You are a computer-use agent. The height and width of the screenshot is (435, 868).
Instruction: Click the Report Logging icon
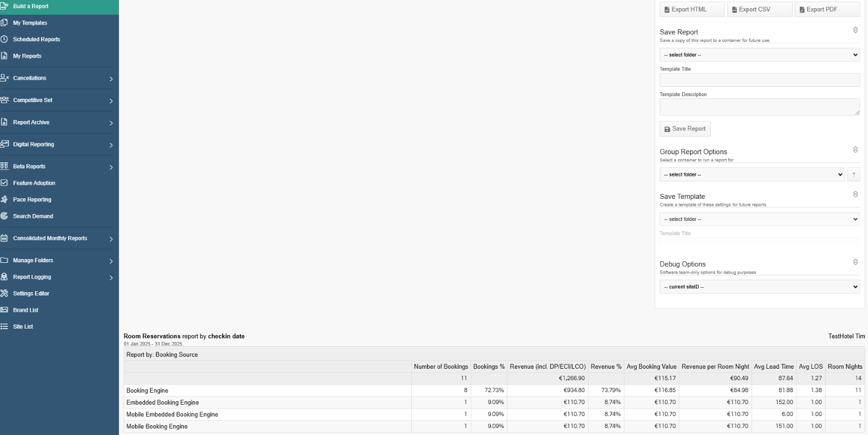point(4,277)
